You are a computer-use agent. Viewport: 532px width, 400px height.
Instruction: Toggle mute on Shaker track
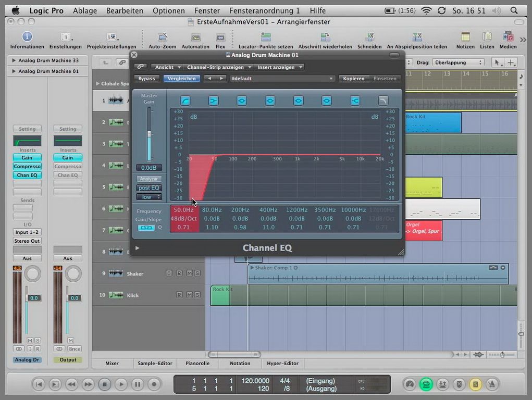[189, 273]
